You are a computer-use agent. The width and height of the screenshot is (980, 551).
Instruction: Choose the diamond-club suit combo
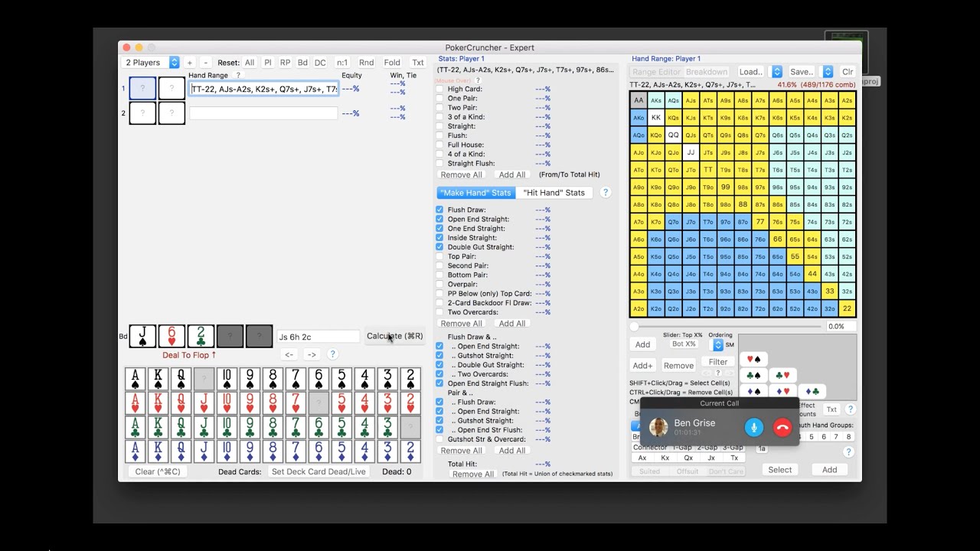point(812,391)
